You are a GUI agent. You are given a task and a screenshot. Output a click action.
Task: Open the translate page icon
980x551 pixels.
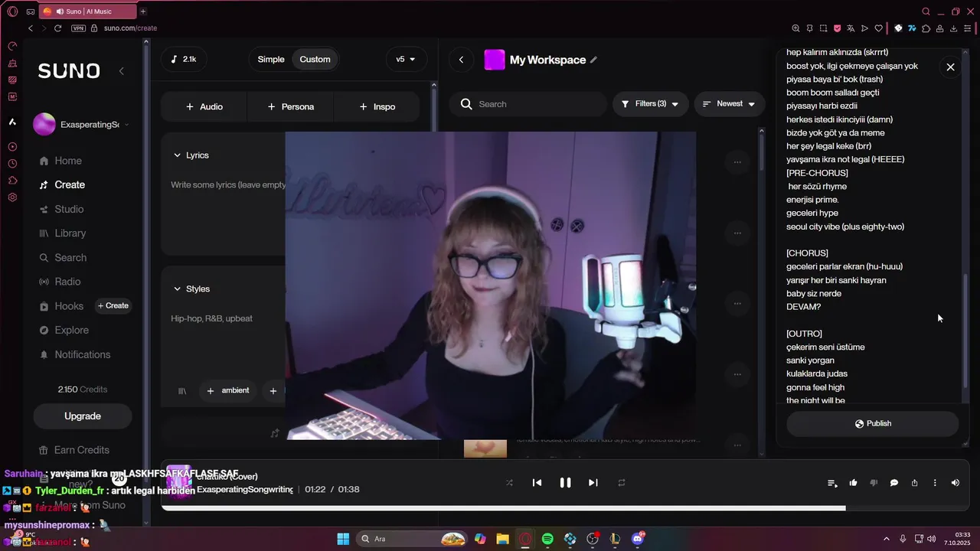[x=851, y=28]
